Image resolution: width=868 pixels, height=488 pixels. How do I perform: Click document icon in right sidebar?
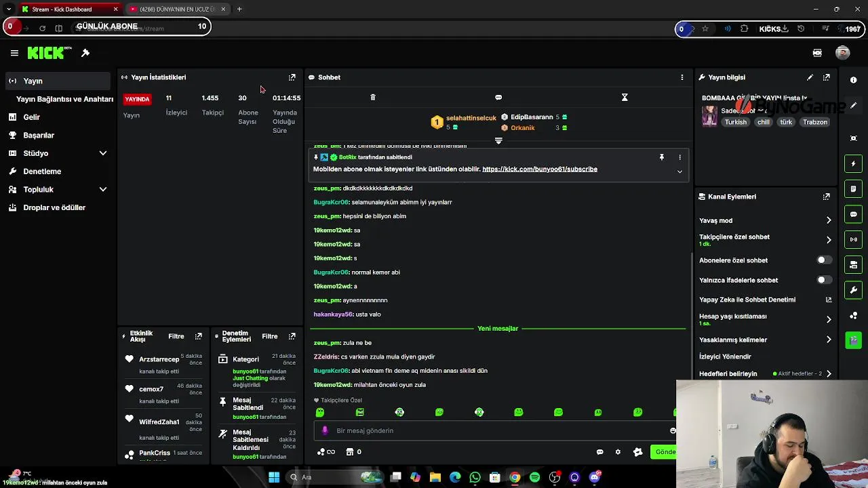[x=853, y=189]
